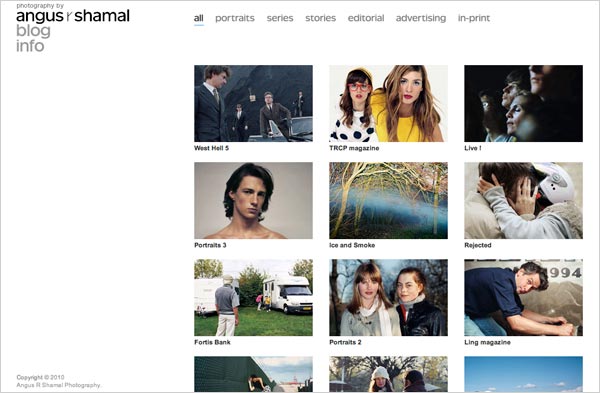Open the TRCP magazine thumbnail
600x393 pixels.
tap(388, 103)
